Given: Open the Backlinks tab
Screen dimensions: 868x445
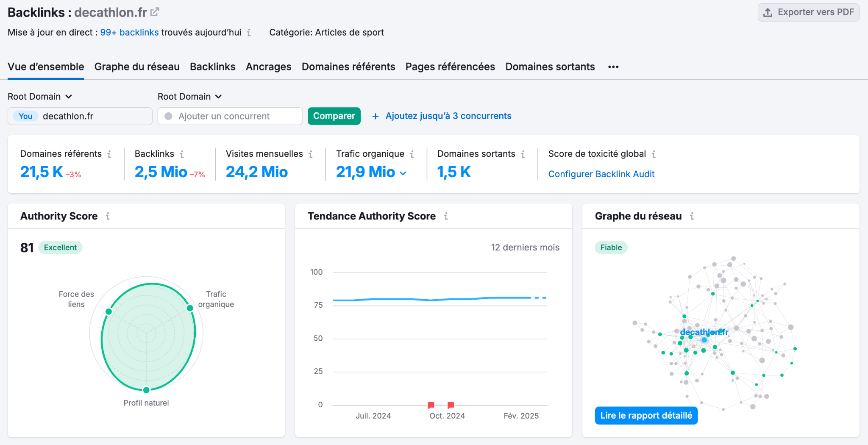Looking at the screenshot, I should point(213,67).
